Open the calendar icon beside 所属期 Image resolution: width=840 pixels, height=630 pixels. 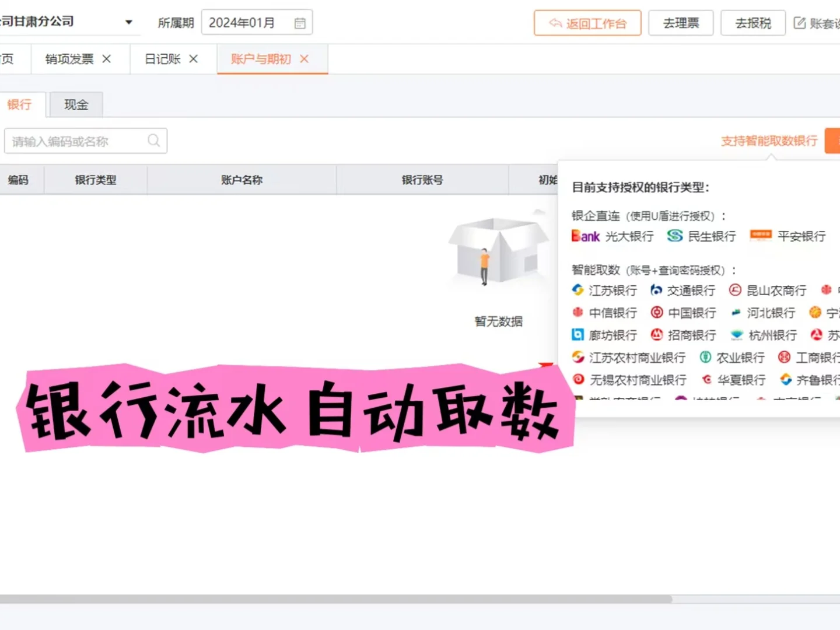point(300,22)
